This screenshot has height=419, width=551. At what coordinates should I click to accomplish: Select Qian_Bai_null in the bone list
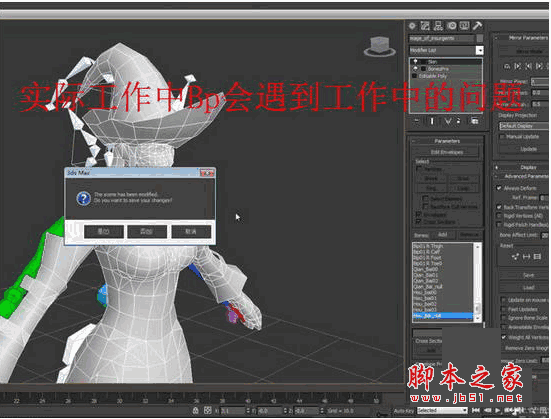point(443,286)
